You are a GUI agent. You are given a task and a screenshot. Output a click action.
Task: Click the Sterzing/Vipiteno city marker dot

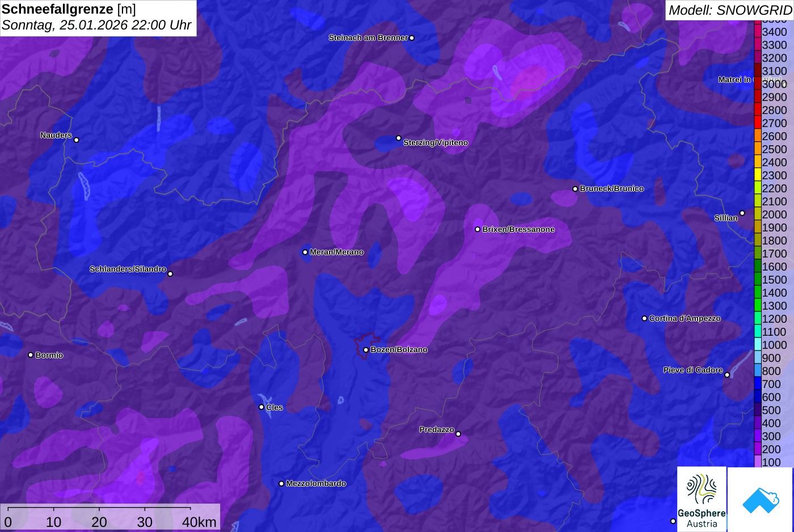click(x=399, y=138)
